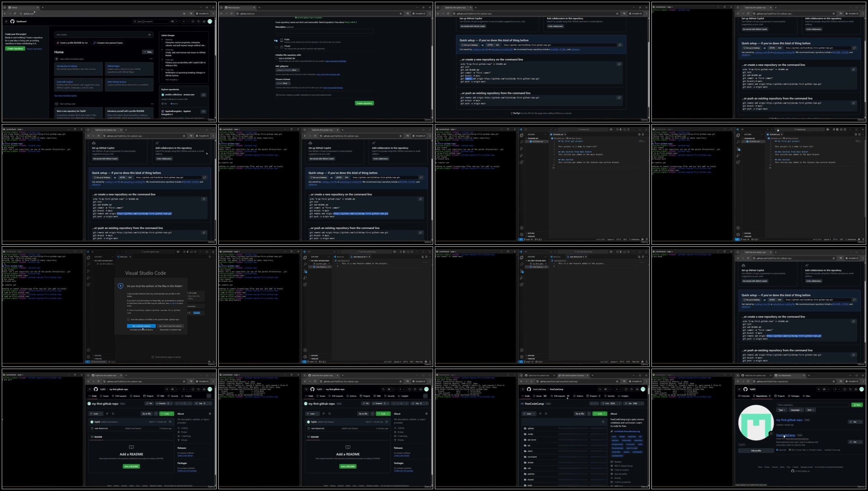Viewport: 868px width, 491px height.
Task: Open the Filter button on the Home feed
Action: (148, 52)
